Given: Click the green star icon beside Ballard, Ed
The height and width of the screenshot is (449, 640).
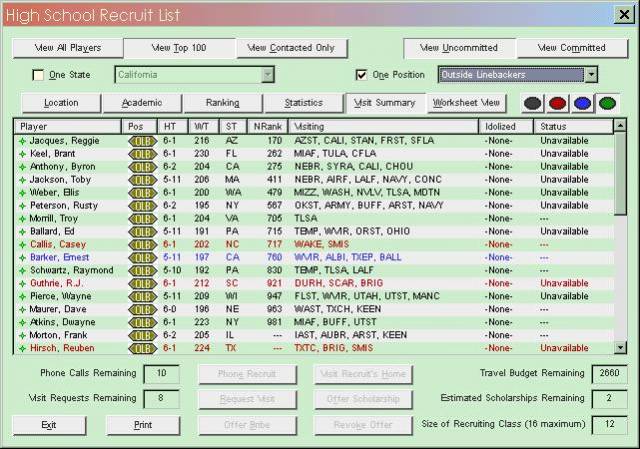Looking at the screenshot, I should click(x=22, y=232).
